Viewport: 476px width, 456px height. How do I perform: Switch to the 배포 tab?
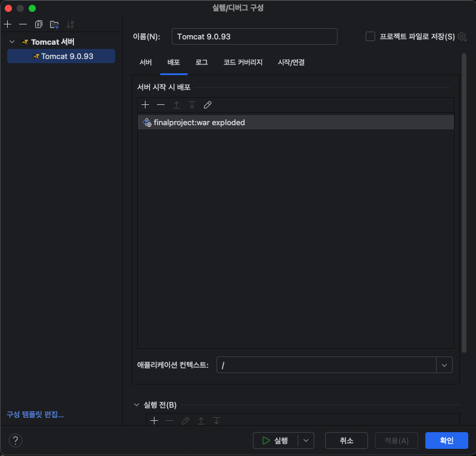(174, 63)
